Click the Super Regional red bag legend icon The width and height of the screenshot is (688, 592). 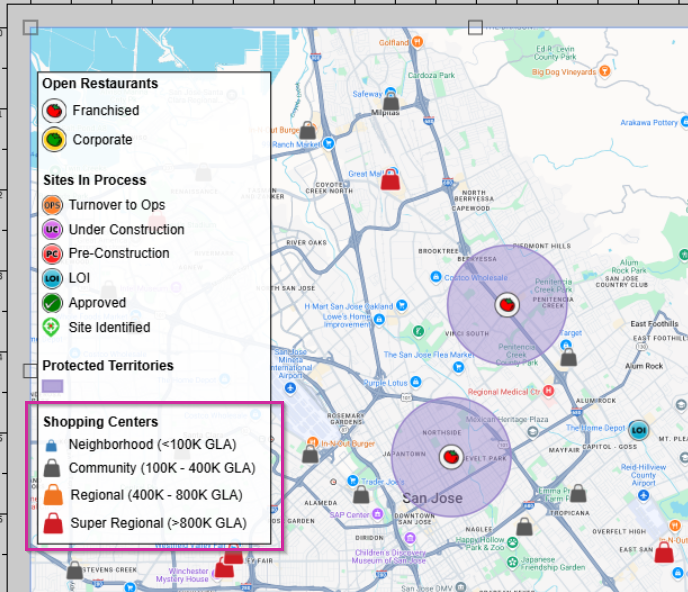coord(54,522)
